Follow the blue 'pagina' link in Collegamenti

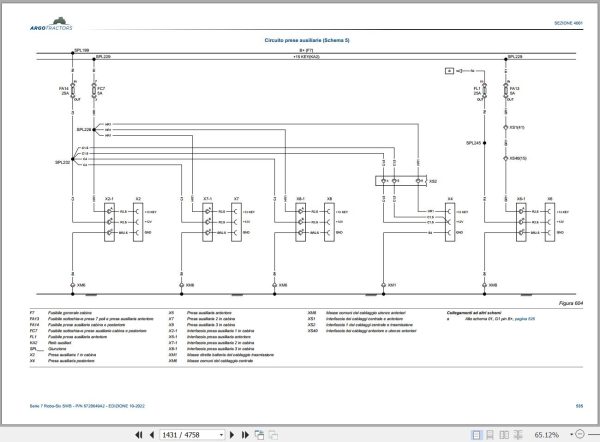coord(525,319)
